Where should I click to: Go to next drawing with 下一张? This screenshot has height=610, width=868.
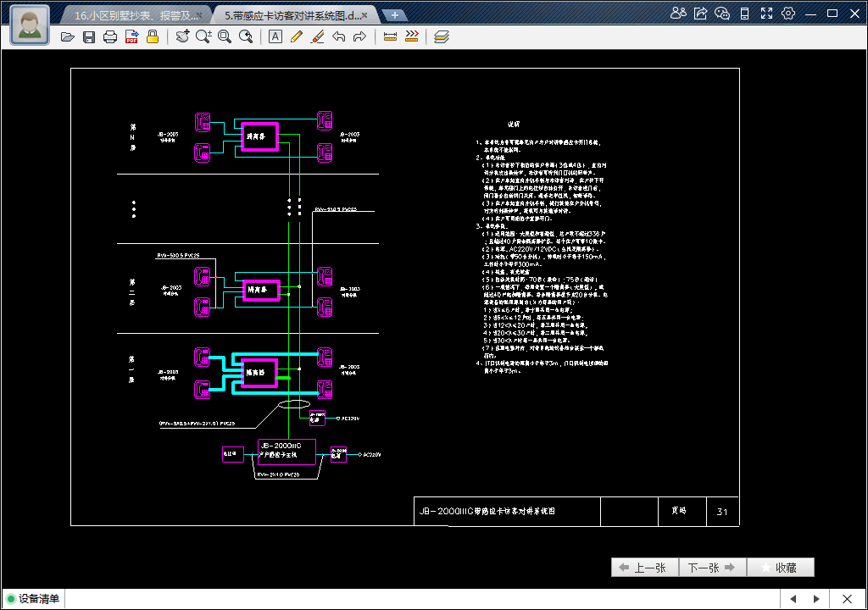(x=712, y=568)
